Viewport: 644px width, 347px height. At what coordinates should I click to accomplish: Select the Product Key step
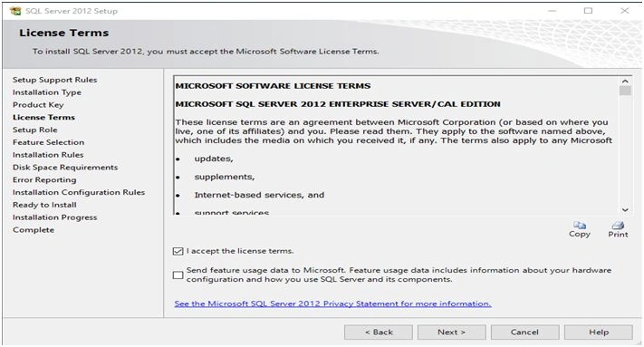tap(38, 105)
